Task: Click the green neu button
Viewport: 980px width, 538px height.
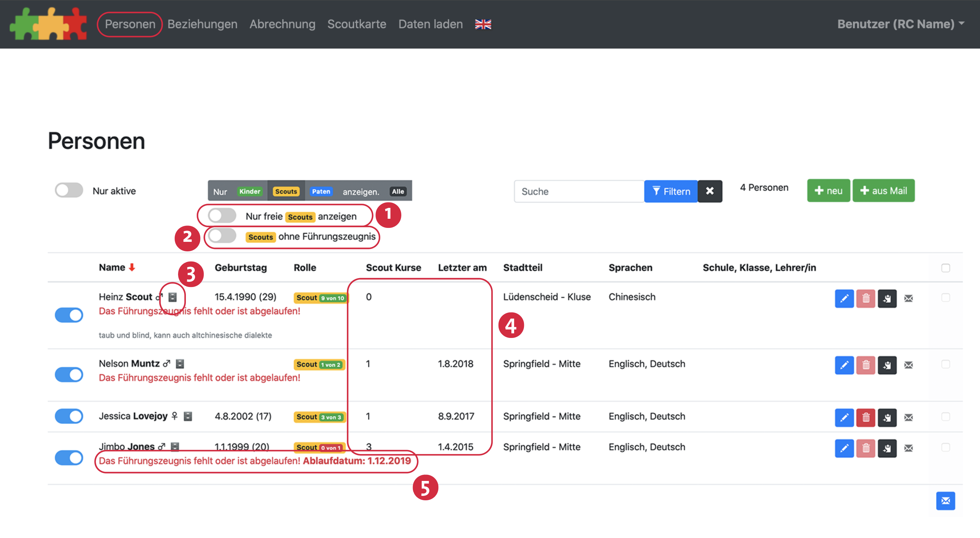Action: click(828, 191)
